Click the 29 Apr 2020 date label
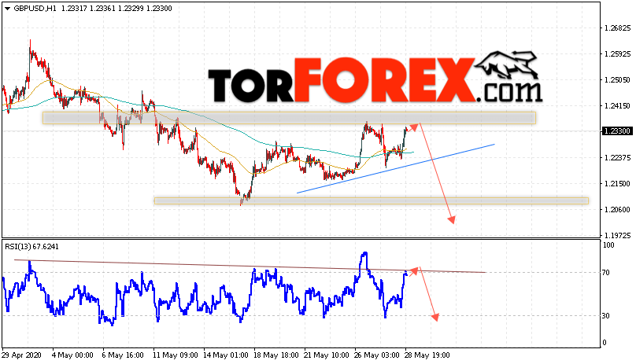 [x=22, y=355]
